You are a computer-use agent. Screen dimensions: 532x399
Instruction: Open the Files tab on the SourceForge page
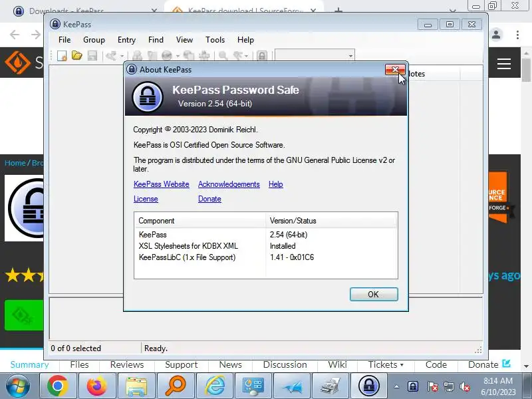tap(79, 364)
